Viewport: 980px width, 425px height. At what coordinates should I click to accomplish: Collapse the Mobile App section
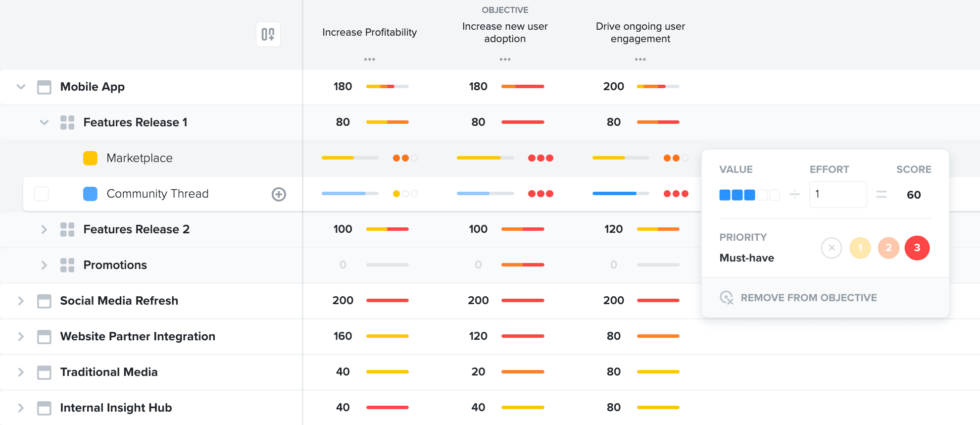(x=21, y=87)
